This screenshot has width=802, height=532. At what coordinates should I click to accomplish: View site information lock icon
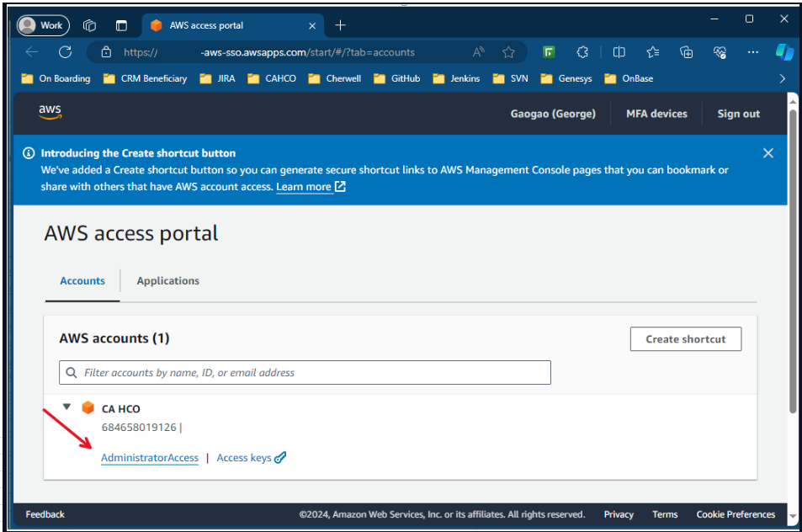click(106, 51)
